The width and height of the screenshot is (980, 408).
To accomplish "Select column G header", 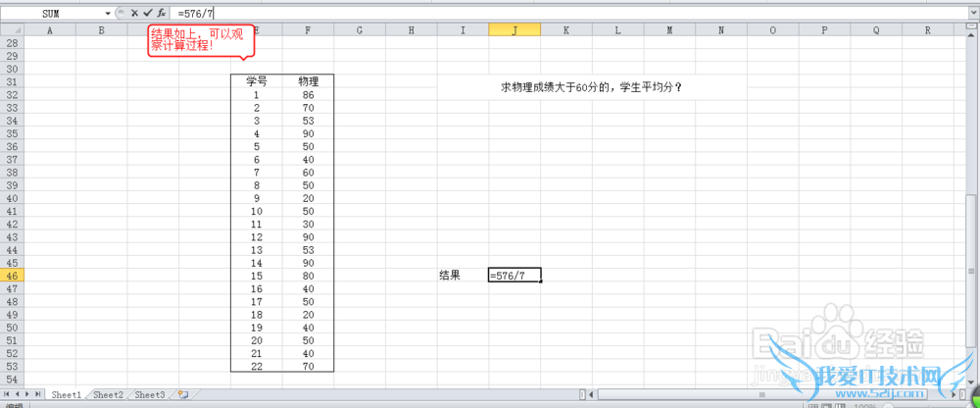I will tap(360, 30).
